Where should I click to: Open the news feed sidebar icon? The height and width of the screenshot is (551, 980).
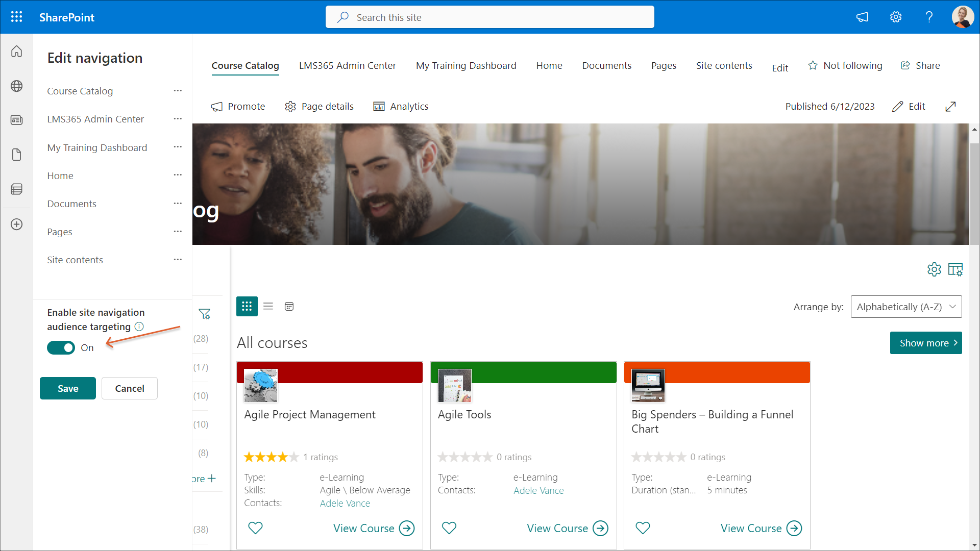click(x=16, y=120)
